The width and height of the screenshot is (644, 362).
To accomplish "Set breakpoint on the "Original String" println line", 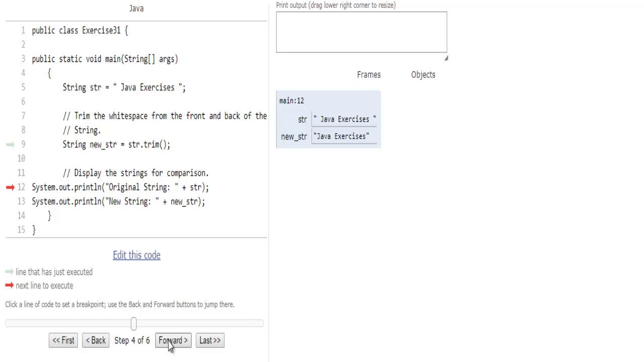I will 120,187.
